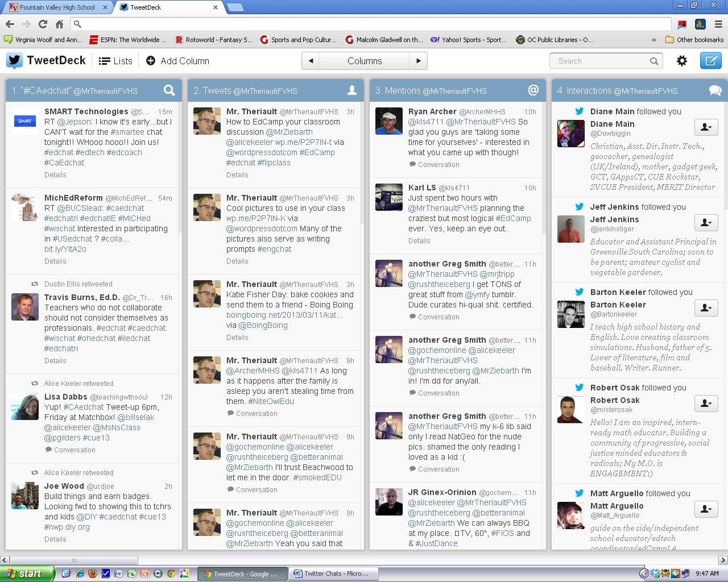Open follow menu for Barton Keeler
The height and width of the screenshot is (582, 728).
click(706, 308)
